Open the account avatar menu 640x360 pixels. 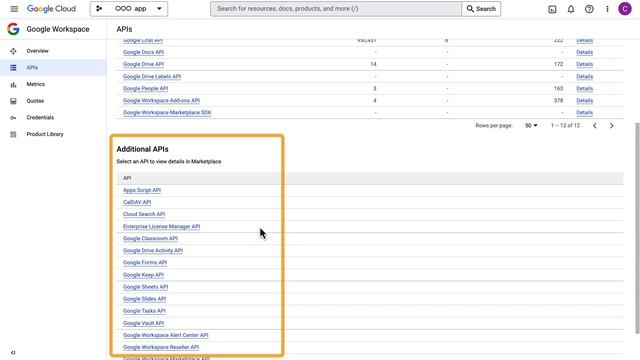624,9
